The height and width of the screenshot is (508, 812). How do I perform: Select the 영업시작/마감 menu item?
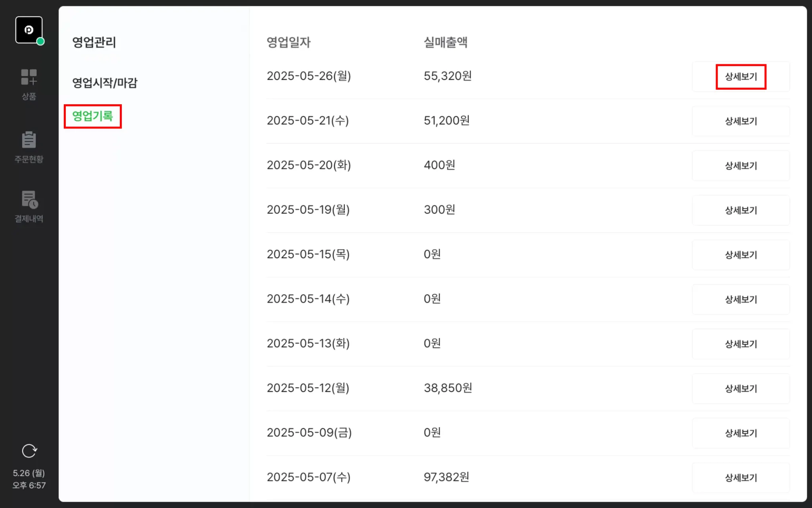[105, 83]
